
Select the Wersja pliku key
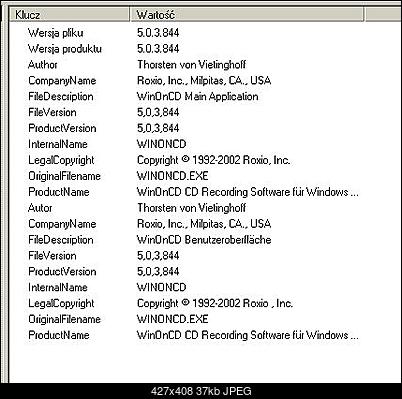pos(56,33)
